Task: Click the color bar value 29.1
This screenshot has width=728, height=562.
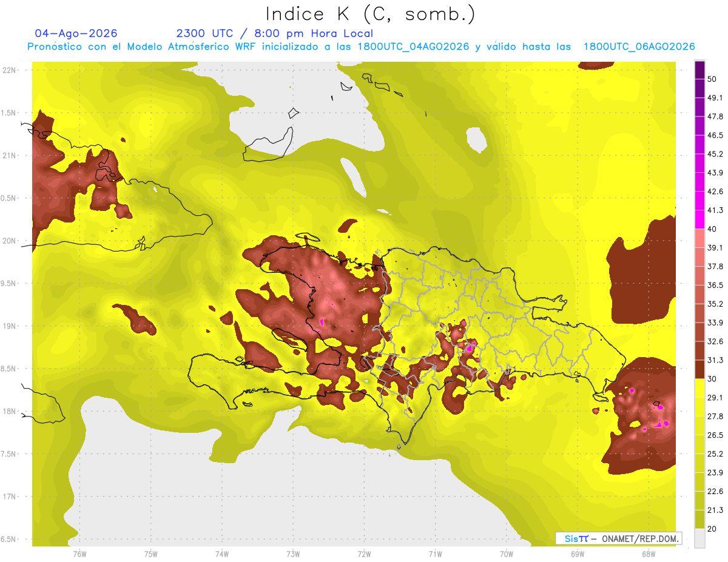Action: click(715, 398)
